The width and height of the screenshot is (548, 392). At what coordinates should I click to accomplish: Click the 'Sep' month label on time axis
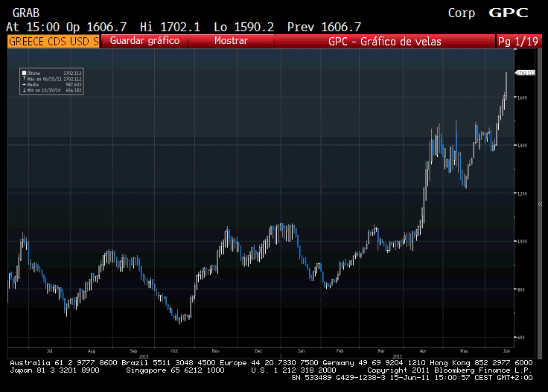click(x=133, y=351)
